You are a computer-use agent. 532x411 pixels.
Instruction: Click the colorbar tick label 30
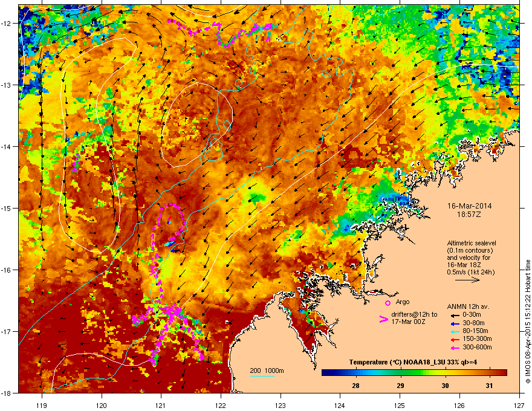coord(445,386)
